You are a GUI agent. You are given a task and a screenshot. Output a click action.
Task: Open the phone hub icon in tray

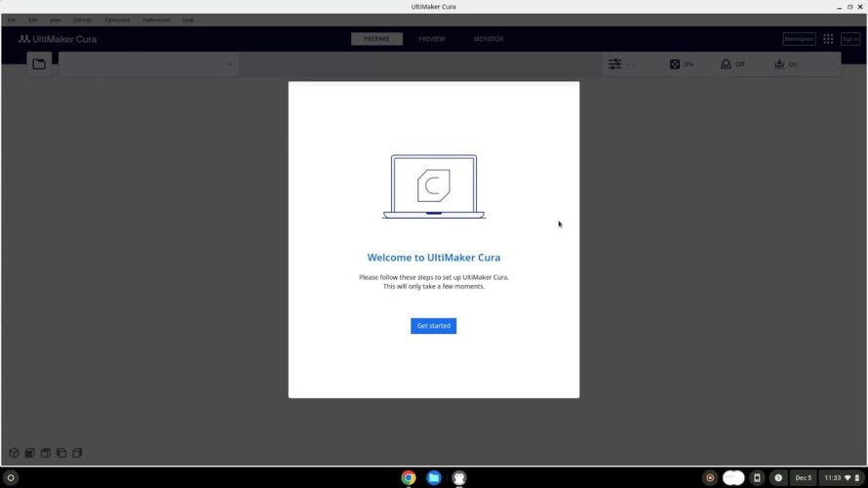tap(757, 477)
